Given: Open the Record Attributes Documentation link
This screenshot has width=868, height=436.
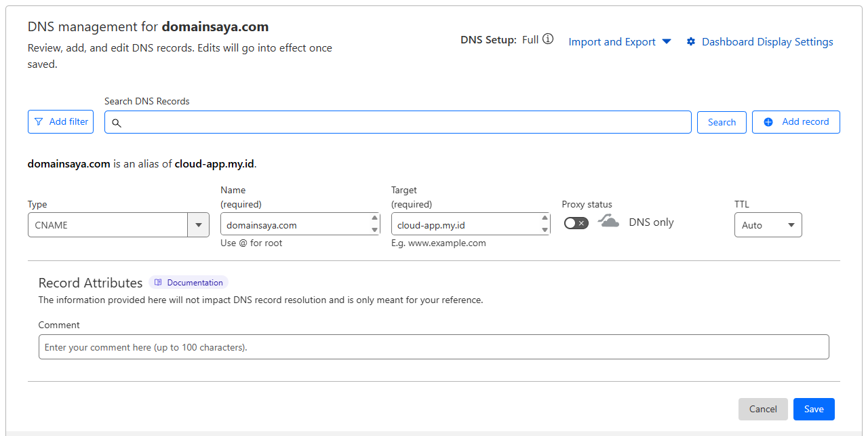Looking at the screenshot, I should click(195, 283).
